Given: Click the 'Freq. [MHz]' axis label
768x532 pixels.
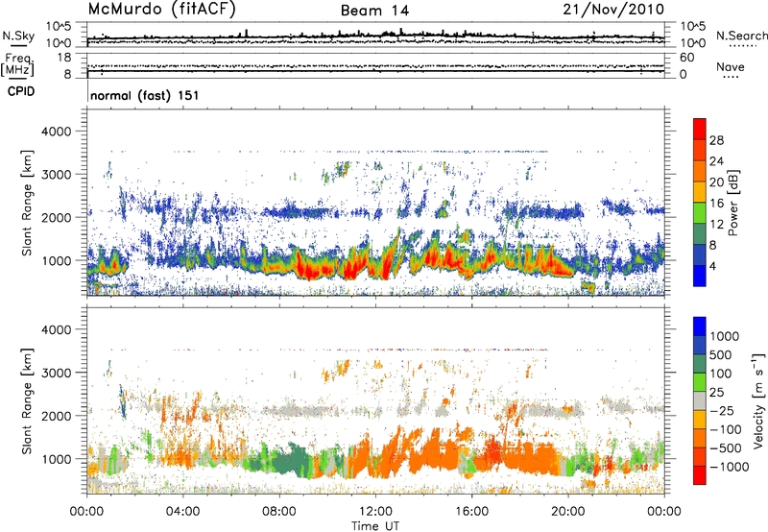Looking at the screenshot, I should [x=17, y=64].
